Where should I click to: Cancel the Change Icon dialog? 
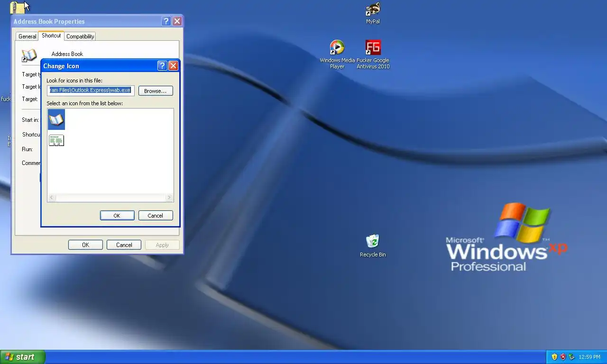point(156,215)
